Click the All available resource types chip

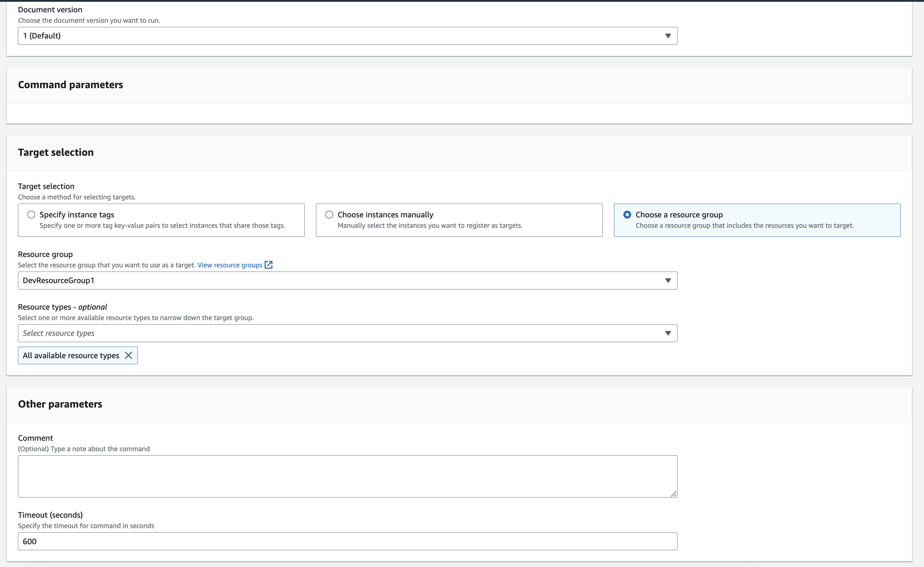click(71, 356)
